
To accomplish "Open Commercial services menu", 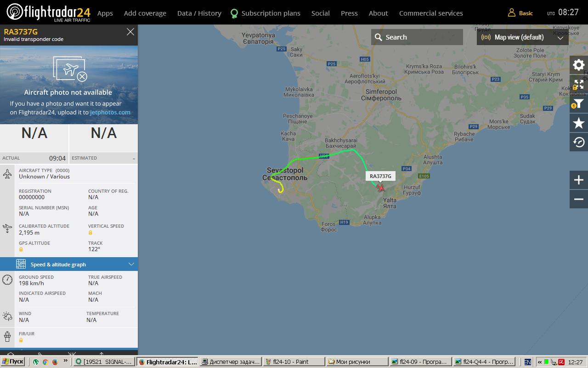I will tap(431, 13).
